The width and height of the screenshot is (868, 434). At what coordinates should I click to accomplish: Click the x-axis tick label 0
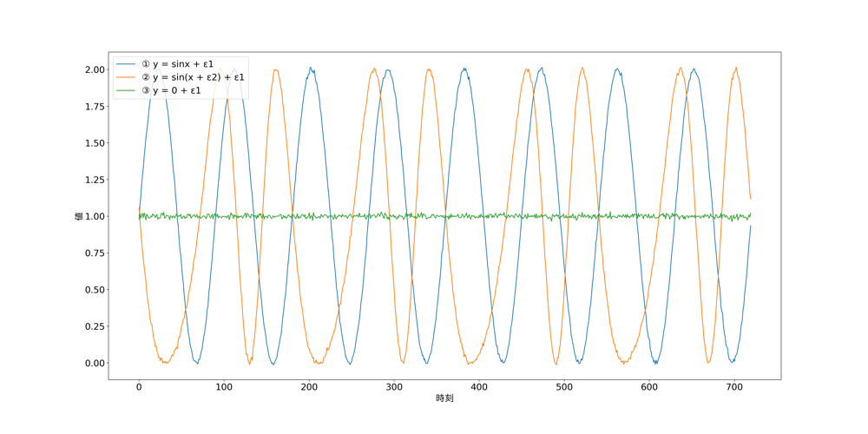(139, 387)
